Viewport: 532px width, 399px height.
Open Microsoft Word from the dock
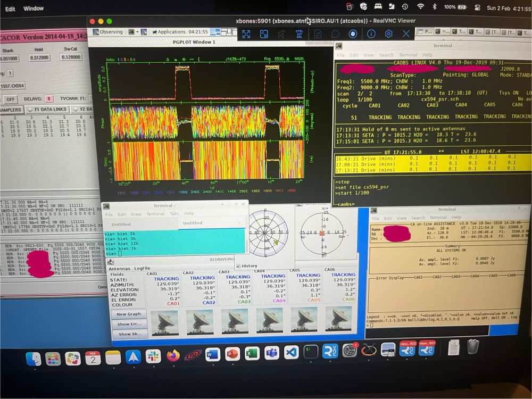pos(212,354)
